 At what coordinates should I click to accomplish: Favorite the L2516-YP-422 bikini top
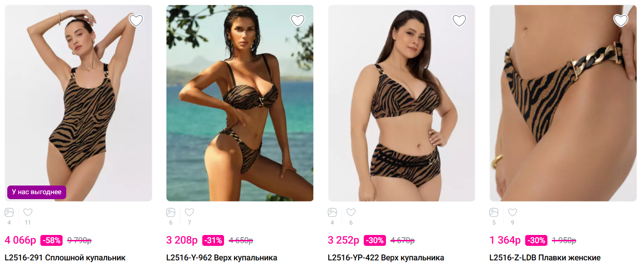pos(459,20)
